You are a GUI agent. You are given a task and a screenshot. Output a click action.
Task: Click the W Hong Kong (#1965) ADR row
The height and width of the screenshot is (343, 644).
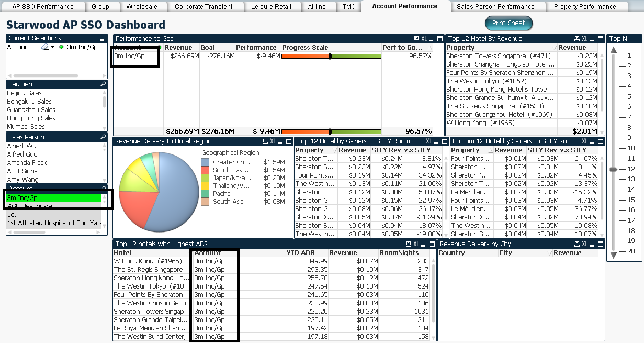coord(272,261)
